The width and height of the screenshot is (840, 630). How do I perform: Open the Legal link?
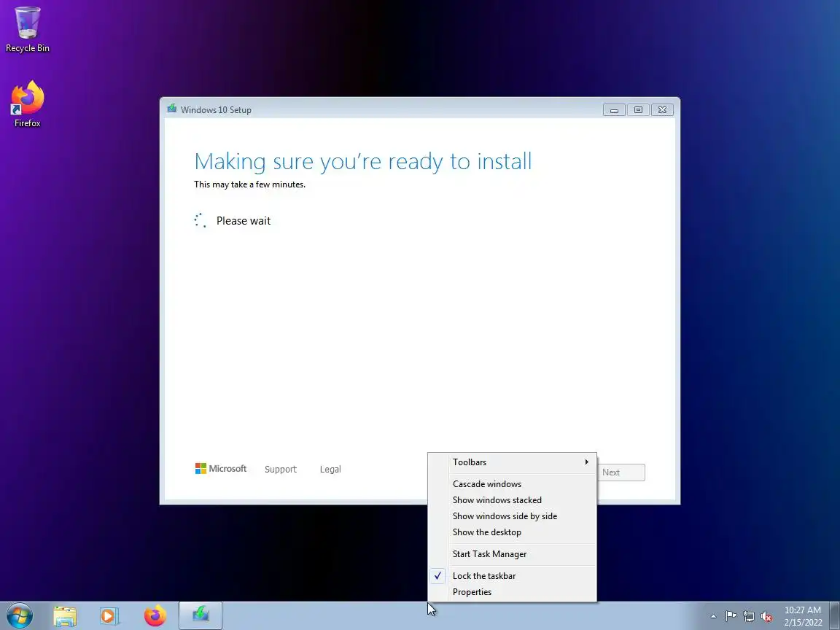[x=330, y=470]
